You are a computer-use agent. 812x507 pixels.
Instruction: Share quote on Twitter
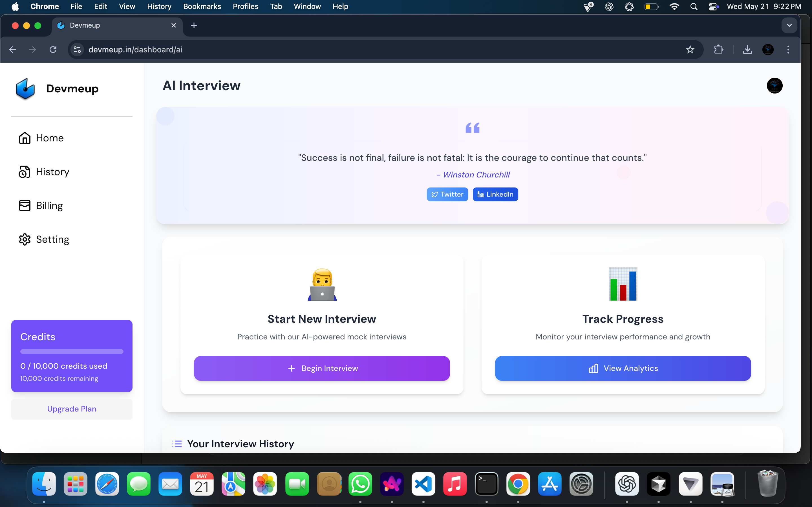pyautogui.click(x=447, y=194)
